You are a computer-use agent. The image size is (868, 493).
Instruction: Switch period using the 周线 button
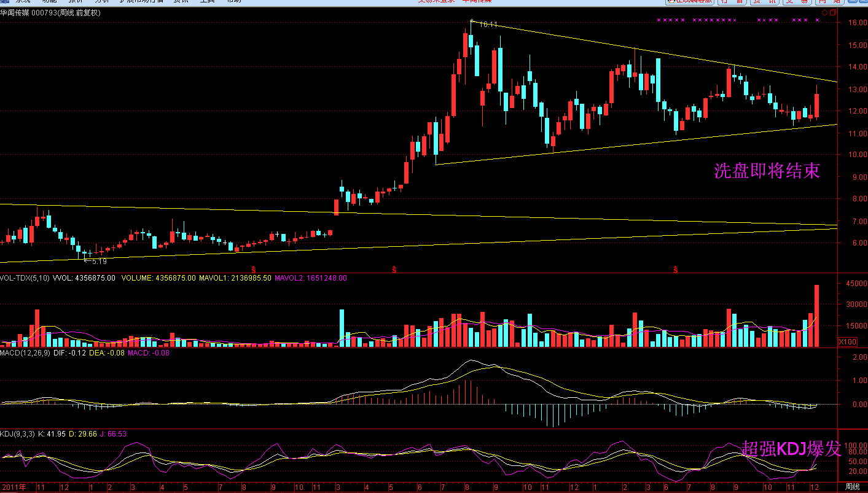(x=852, y=486)
